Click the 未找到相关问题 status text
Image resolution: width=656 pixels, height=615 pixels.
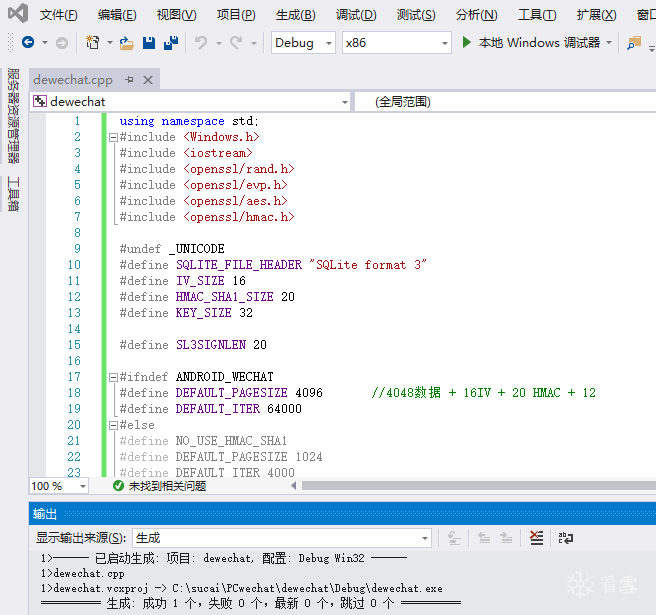click(167, 486)
